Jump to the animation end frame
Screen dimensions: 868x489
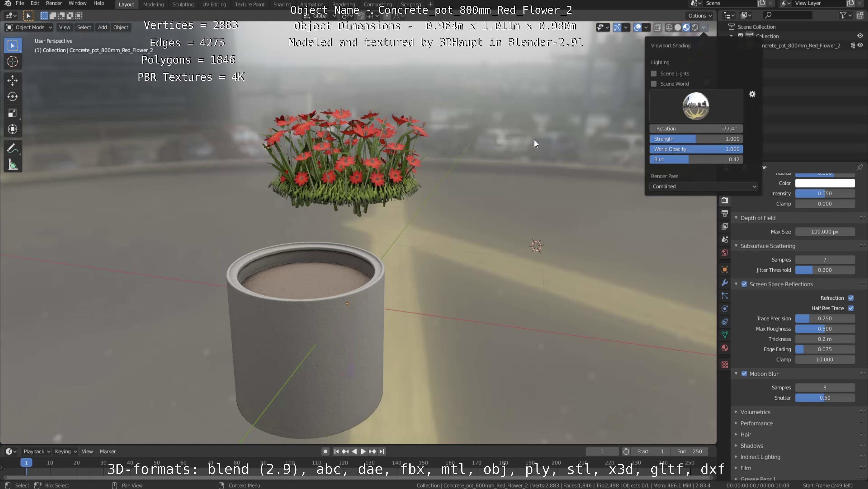point(382,451)
